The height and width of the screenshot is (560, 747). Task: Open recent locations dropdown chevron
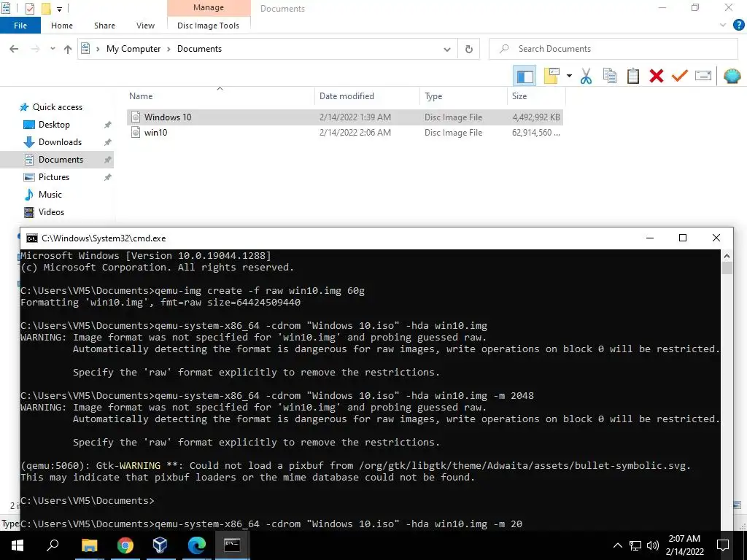click(53, 49)
